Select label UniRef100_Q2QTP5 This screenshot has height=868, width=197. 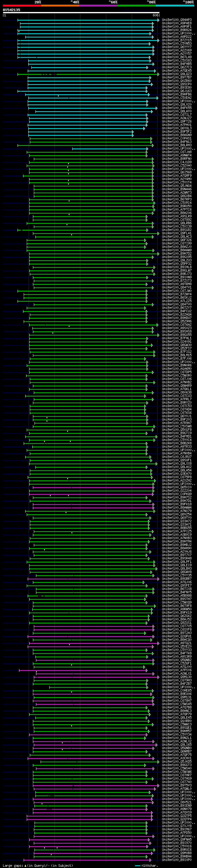coord(177,816)
